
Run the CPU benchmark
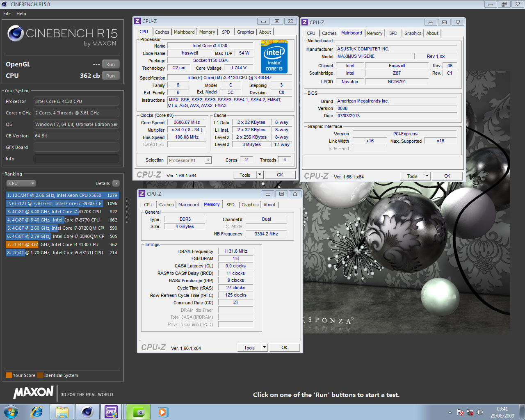(110, 76)
